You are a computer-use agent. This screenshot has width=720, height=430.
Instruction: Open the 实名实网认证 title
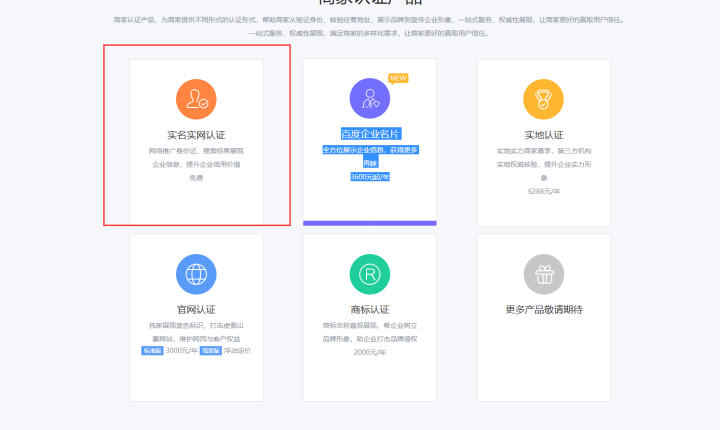point(196,135)
